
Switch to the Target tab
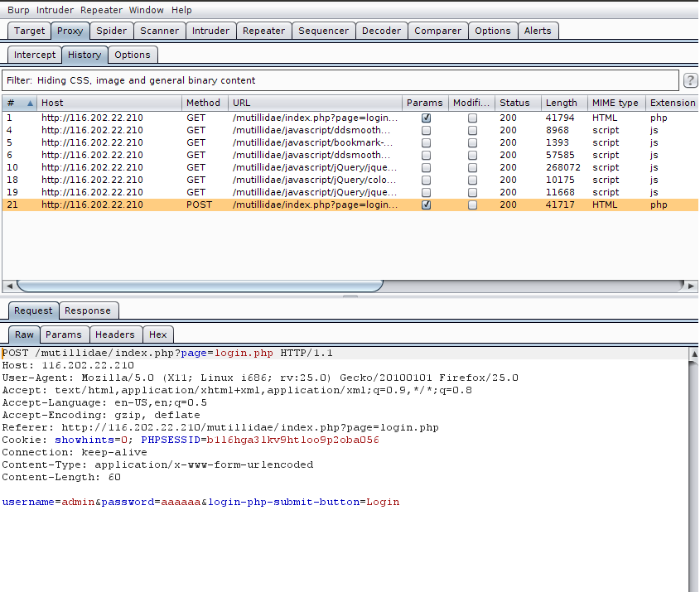coord(30,31)
